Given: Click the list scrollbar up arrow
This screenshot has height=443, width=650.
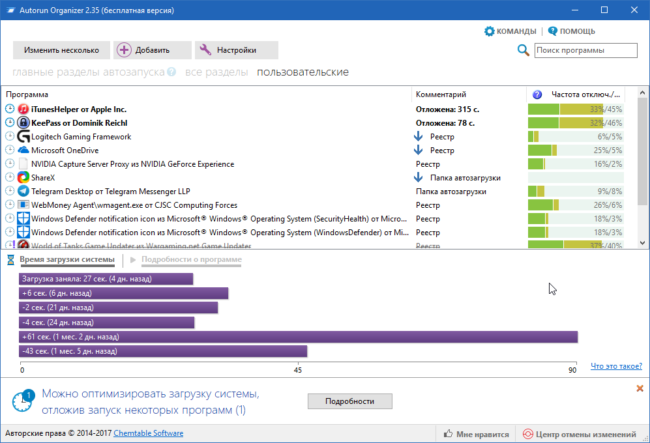Looking at the screenshot, I should [643, 92].
